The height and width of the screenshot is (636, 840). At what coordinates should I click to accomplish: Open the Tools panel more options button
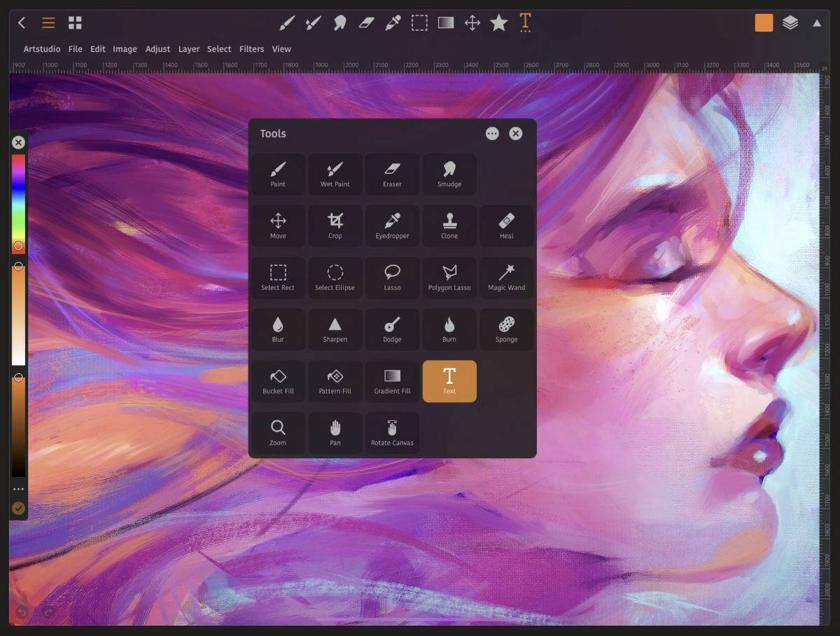[492, 134]
